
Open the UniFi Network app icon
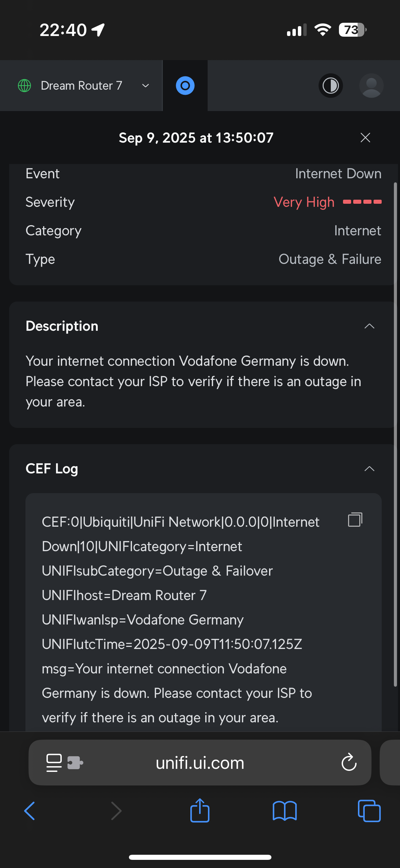(x=185, y=86)
